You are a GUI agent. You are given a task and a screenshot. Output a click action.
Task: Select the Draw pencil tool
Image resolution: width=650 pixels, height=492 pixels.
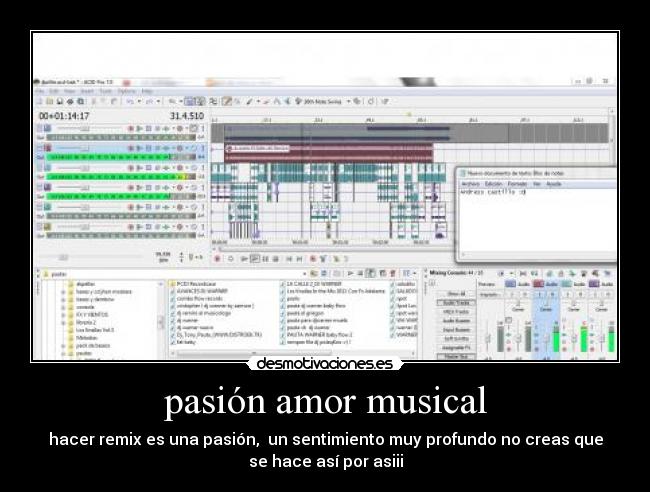[227, 101]
